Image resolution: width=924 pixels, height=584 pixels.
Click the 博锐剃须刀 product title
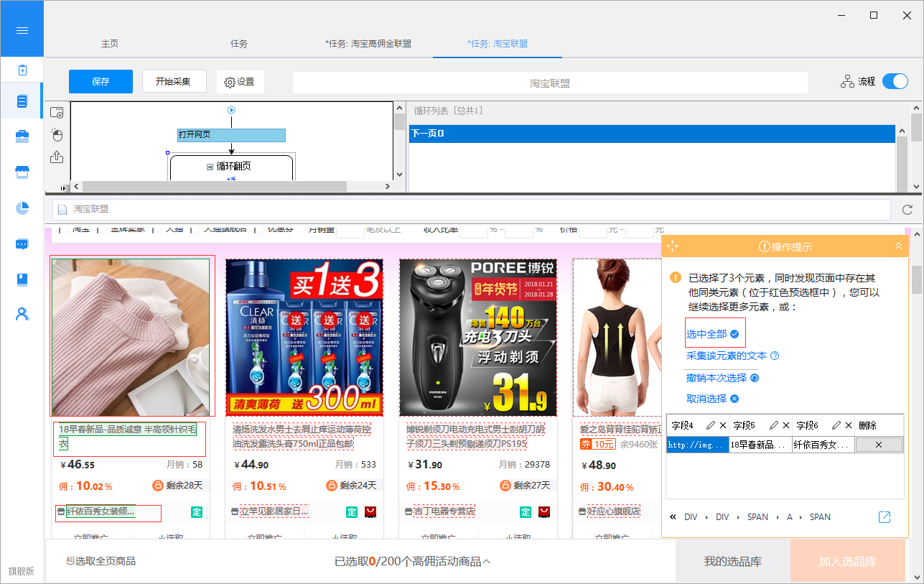(476, 436)
